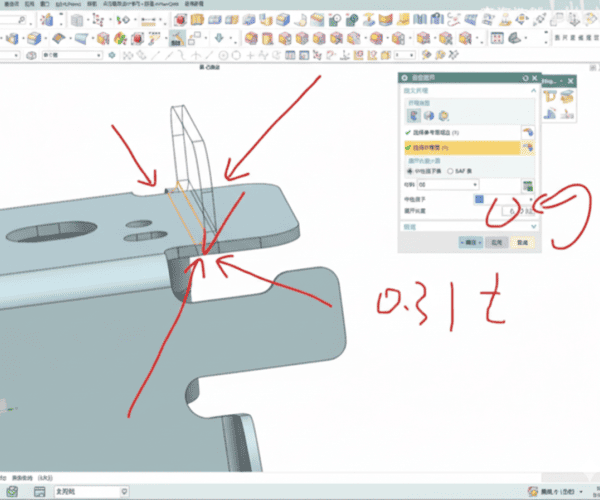Image resolution: width=600 pixels, height=500 pixels.
Task: Open the material dropdown showing 05
Action: pyautogui.click(x=448, y=185)
